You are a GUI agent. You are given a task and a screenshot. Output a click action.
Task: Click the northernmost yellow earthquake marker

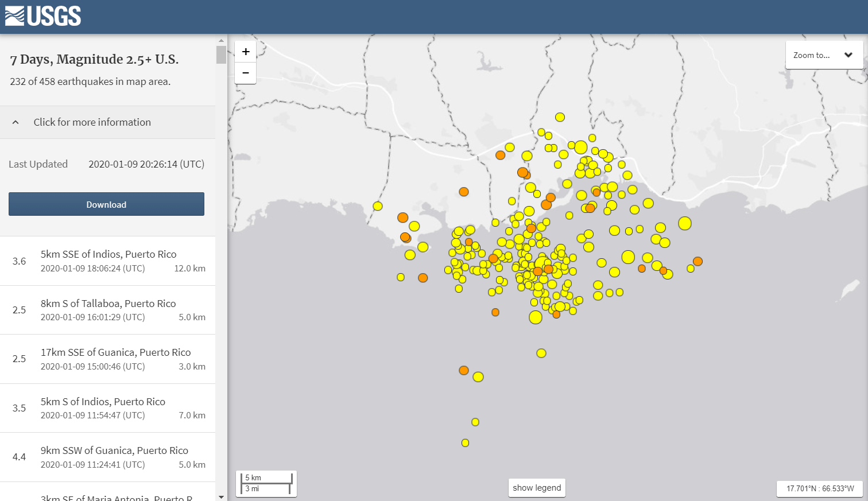[x=560, y=117]
